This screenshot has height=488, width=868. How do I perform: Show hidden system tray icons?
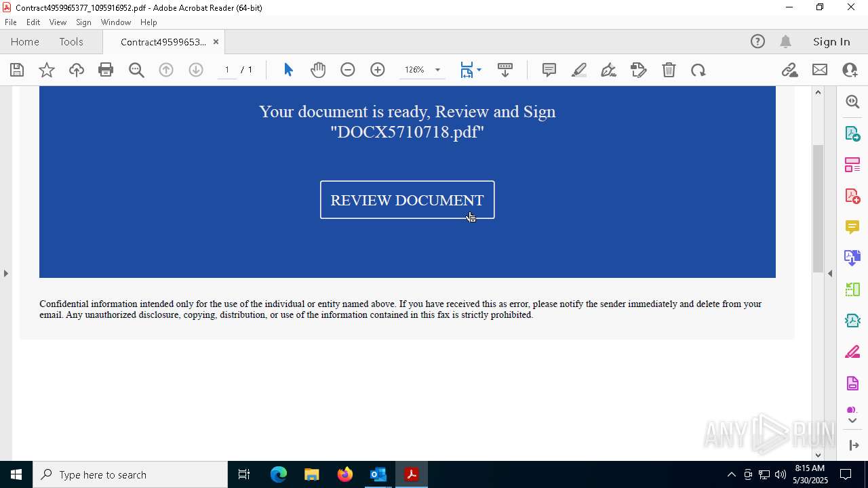[731, 474]
